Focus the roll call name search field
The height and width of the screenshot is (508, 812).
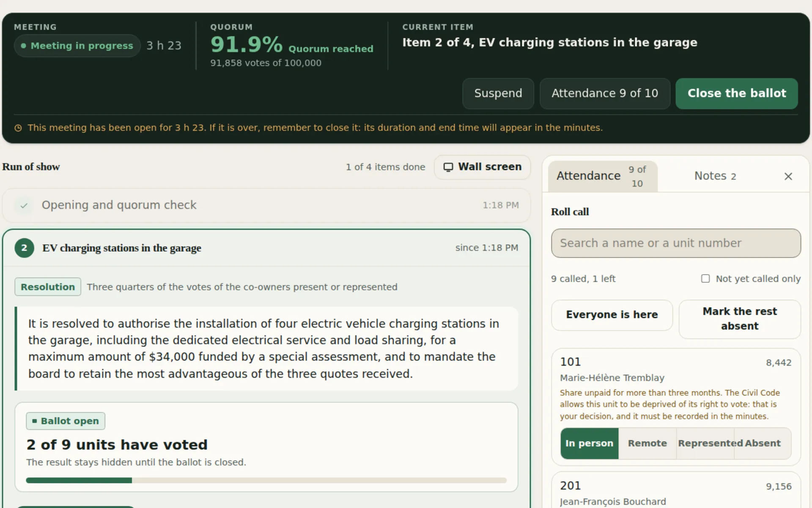pos(676,243)
